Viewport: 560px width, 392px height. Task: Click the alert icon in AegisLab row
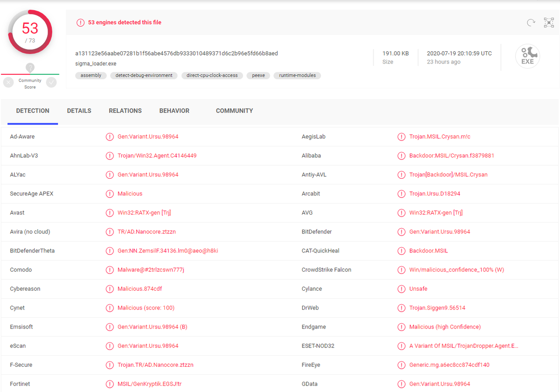(401, 137)
